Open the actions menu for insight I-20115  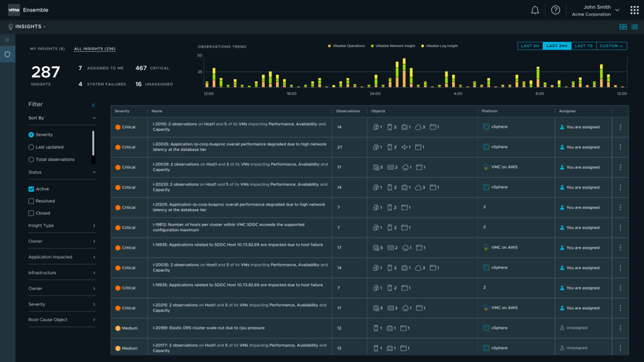[x=620, y=127]
